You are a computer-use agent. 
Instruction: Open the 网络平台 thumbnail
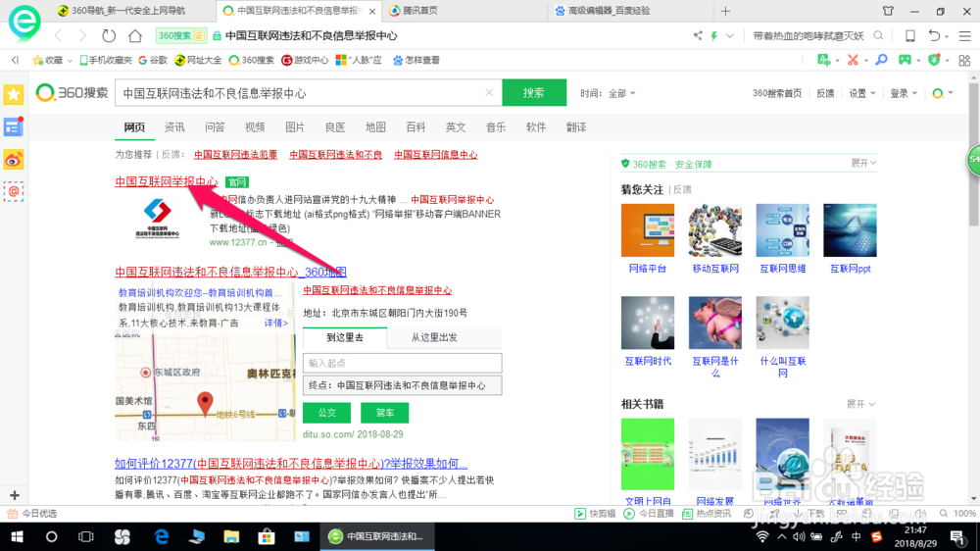point(648,230)
